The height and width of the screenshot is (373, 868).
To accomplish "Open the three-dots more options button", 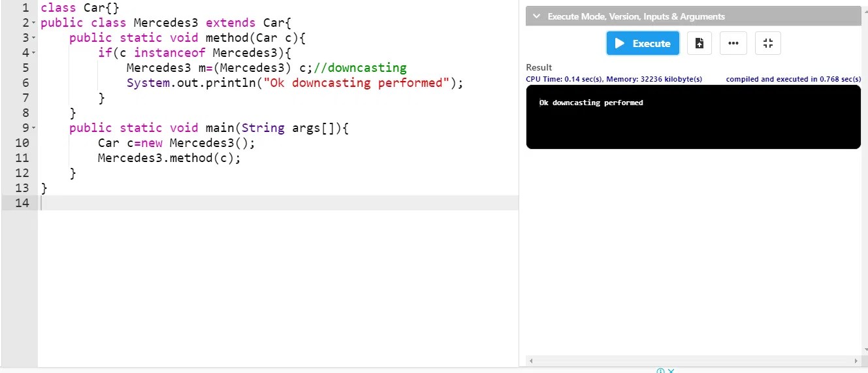I will pos(733,43).
